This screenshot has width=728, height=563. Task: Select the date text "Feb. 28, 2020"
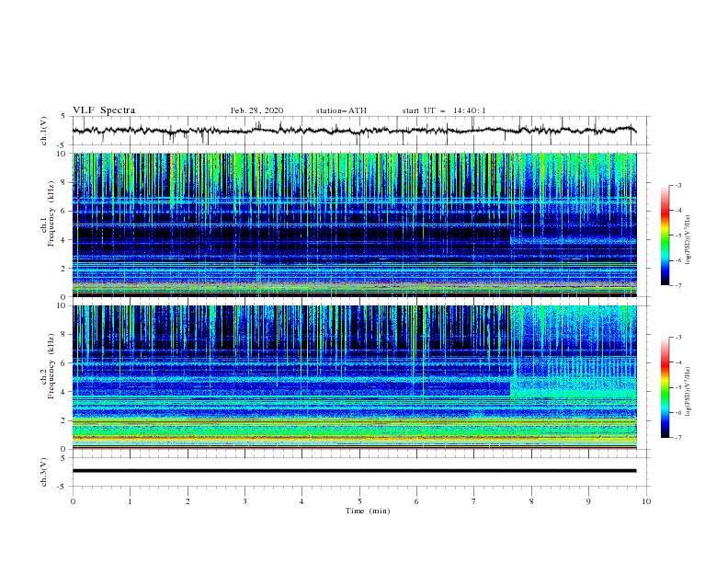click(x=256, y=110)
